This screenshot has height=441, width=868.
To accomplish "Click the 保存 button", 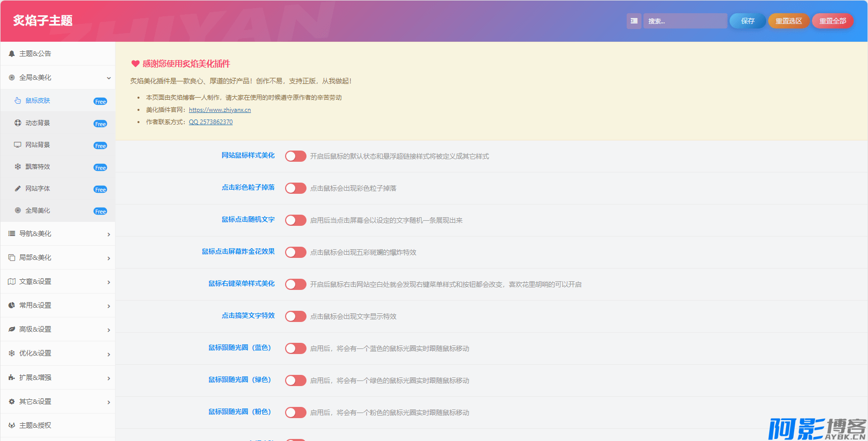I will 747,21.
